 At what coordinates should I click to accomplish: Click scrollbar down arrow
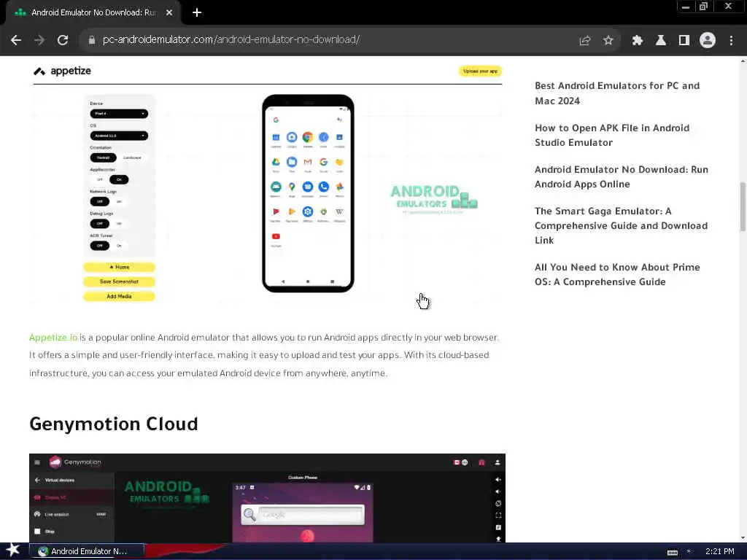tap(743, 538)
